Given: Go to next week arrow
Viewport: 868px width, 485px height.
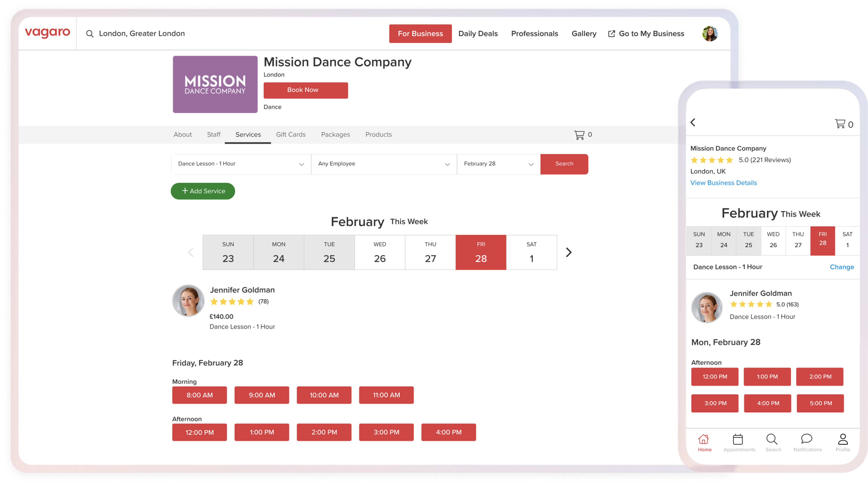Looking at the screenshot, I should click(x=569, y=252).
